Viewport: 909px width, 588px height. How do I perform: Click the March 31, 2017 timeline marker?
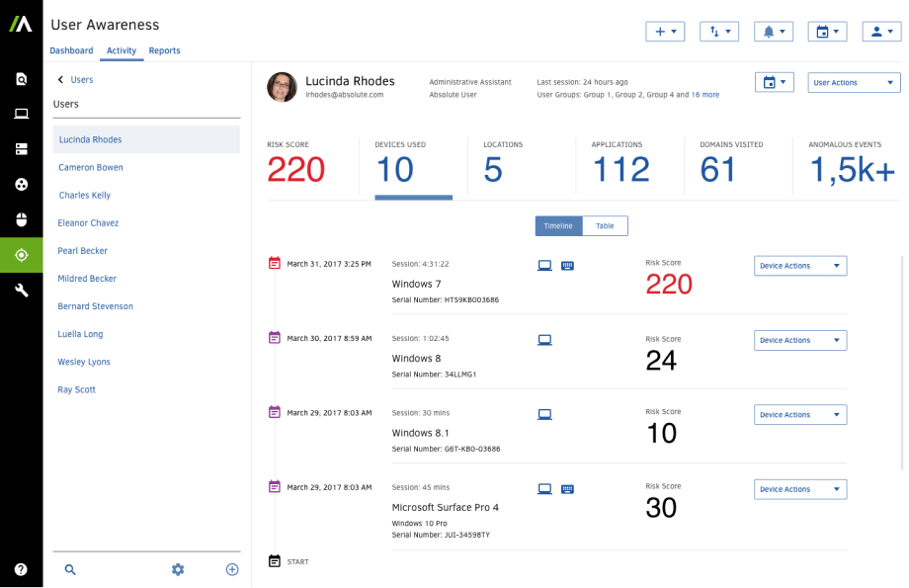[275, 264]
